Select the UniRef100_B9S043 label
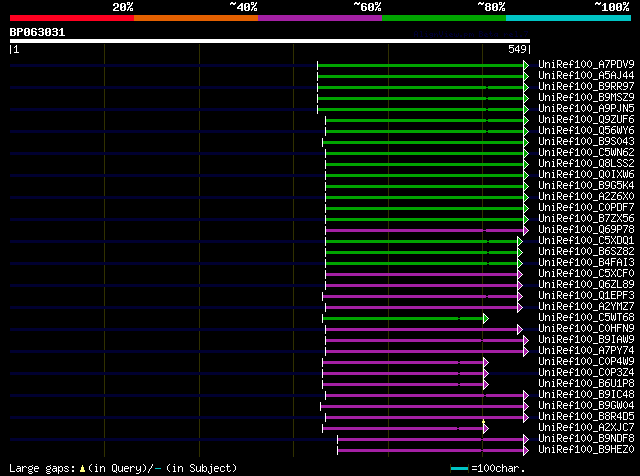 (x=586, y=142)
